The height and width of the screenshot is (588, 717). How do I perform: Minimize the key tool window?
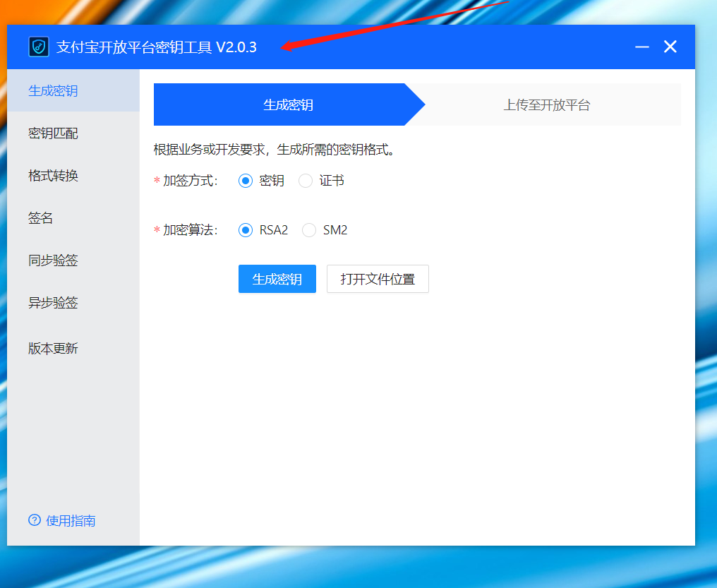tap(642, 47)
